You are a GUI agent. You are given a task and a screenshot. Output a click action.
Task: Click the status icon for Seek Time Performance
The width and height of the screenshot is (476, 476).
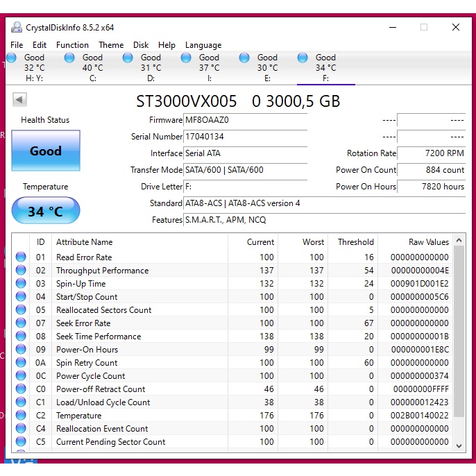21,336
